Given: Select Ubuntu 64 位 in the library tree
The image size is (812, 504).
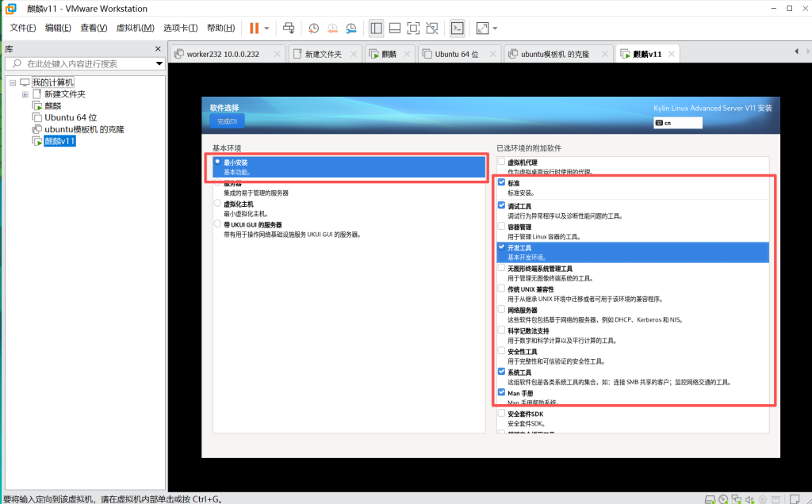Looking at the screenshot, I should (71, 117).
